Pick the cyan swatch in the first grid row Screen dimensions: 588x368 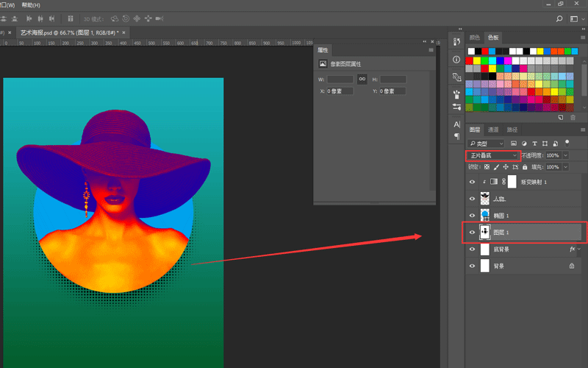492,60
